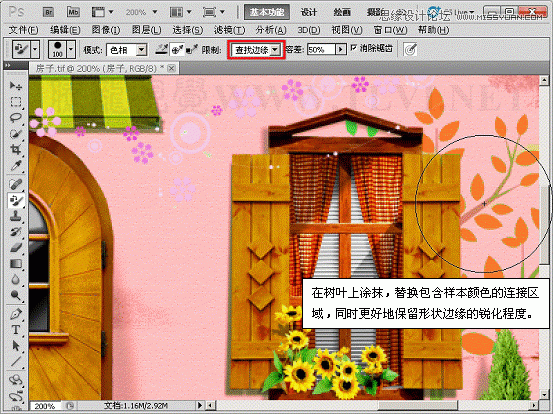This screenshot has height=414, width=553.
Task: Select the Line tool
Action: (16, 361)
